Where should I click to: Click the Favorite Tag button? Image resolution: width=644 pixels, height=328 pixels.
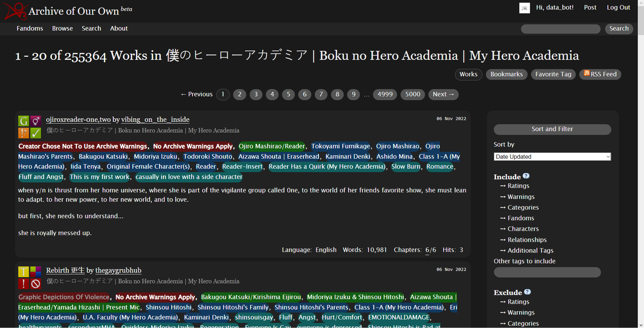click(x=553, y=74)
